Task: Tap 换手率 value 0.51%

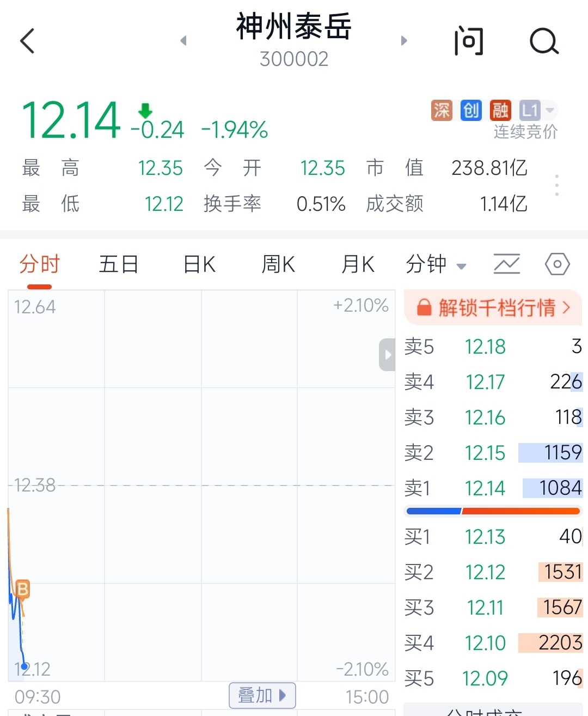Action: (321, 204)
